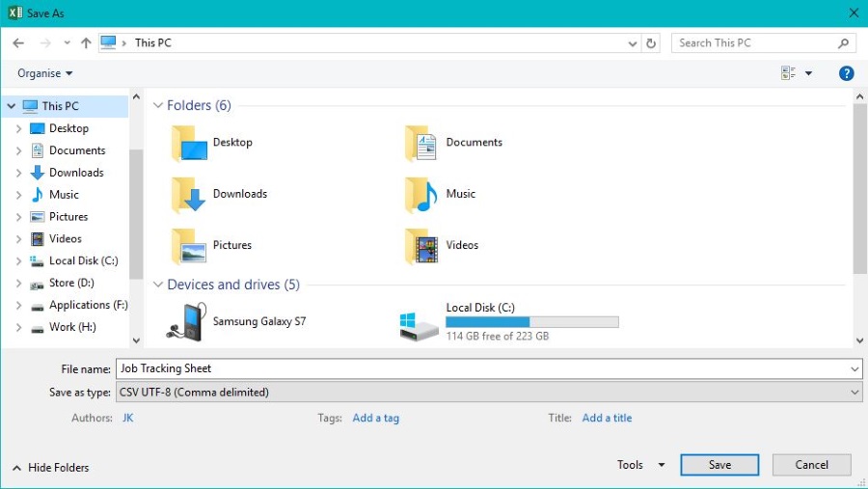Expand the Downloads tree node
868x489 pixels.
point(19,173)
